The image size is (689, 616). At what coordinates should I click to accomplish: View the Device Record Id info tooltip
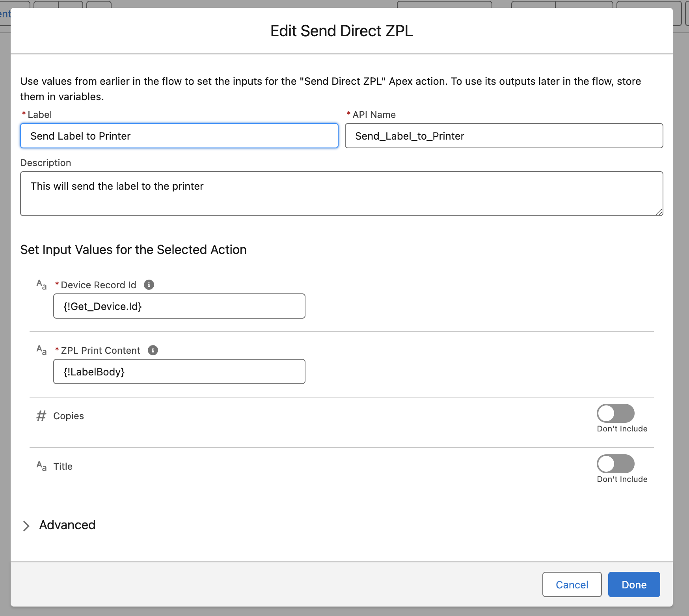coord(149,285)
